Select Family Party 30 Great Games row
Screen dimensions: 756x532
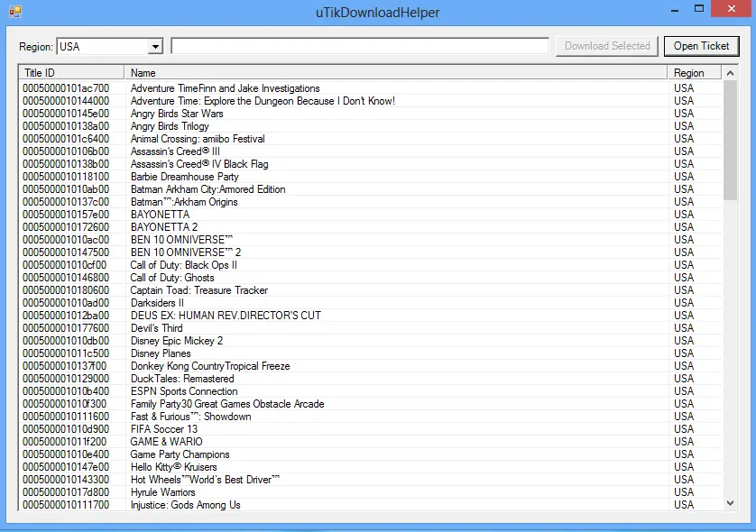(370, 404)
